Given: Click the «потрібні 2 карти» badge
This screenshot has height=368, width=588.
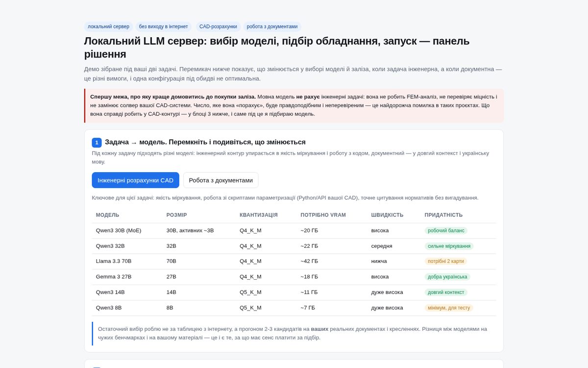Looking at the screenshot, I should (445, 261).
